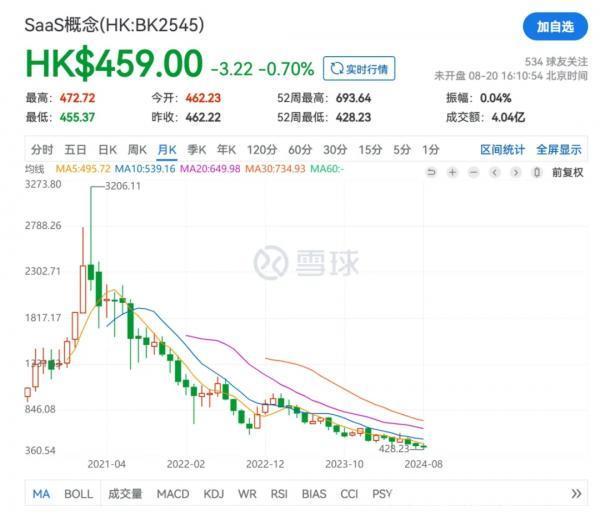This screenshot has width=600, height=516.
Task: Select the 周K weekly chart tab
Action: [137, 150]
